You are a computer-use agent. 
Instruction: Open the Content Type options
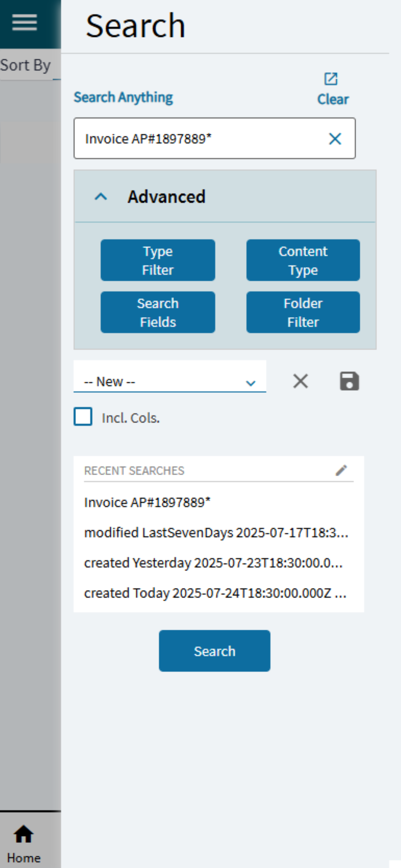coord(303,260)
